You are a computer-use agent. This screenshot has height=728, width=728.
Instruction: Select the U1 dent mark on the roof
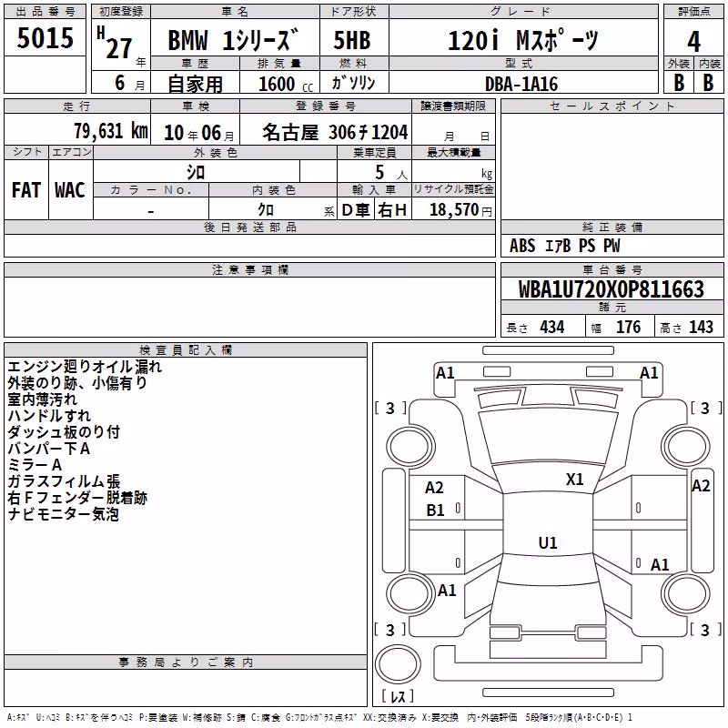548,542
